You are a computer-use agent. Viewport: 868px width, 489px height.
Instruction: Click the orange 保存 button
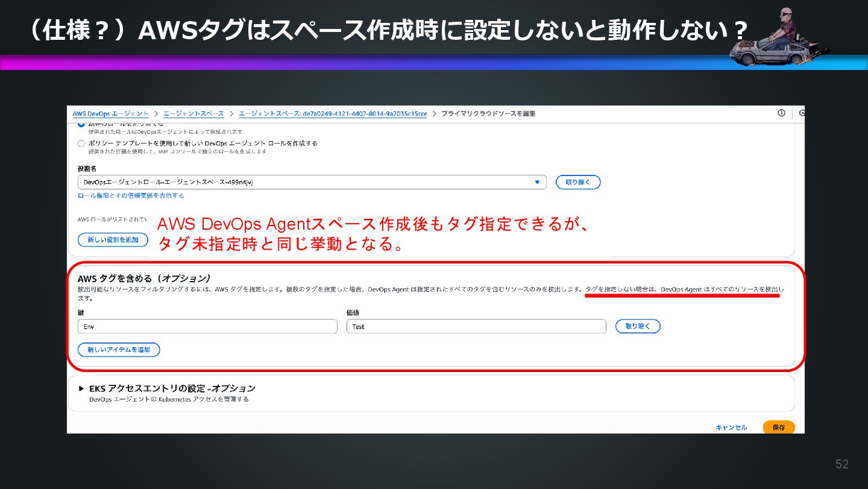pos(779,427)
